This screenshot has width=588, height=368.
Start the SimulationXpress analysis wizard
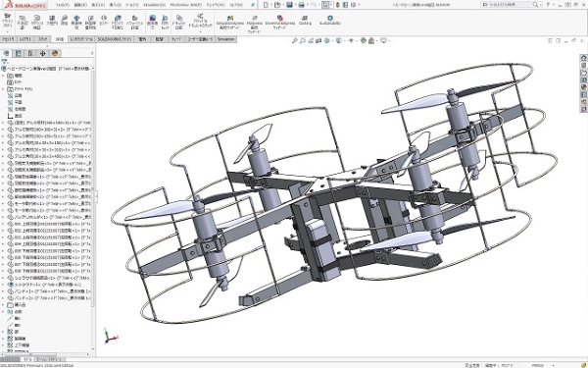230,23
